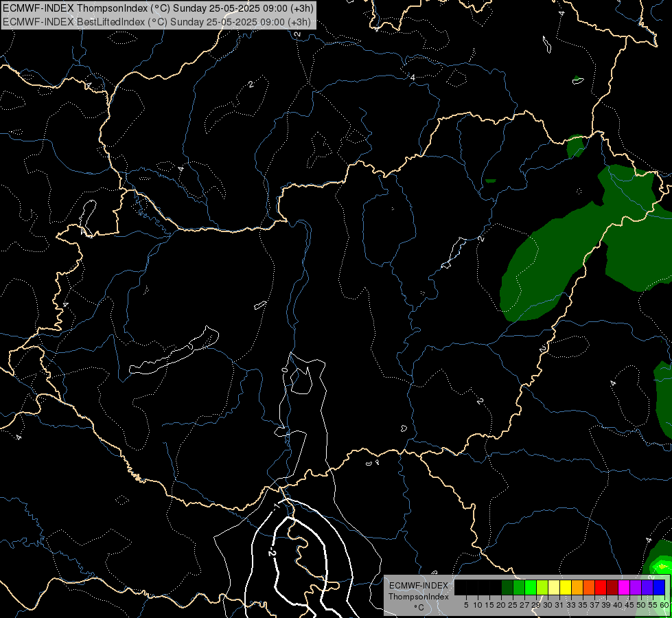This screenshot has width=672, height=618.
Task: Click the -1 lifted index contour label
Action: [x=277, y=507]
